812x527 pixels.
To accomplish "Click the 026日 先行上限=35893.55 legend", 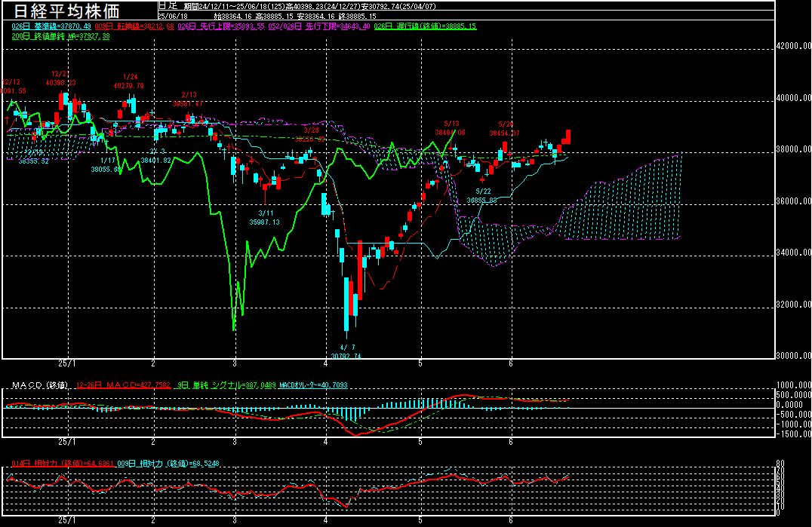I will [x=221, y=26].
